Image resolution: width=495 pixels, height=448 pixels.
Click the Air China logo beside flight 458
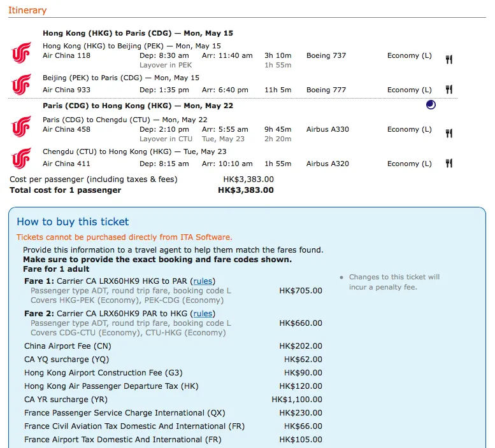[22, 127]
